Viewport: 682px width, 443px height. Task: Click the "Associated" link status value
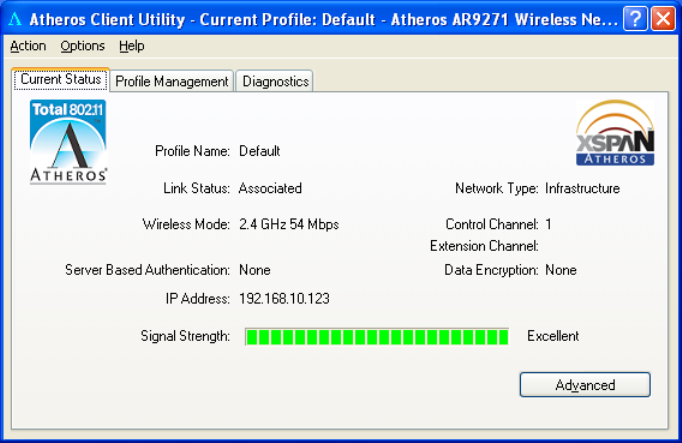pos(270,188)
